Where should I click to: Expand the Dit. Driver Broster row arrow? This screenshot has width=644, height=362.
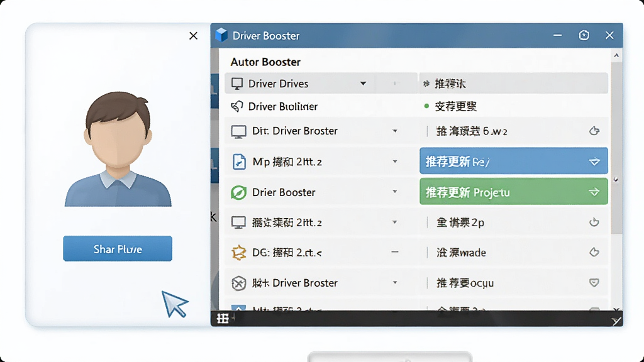pyautogui.click(x=395, y=131)
